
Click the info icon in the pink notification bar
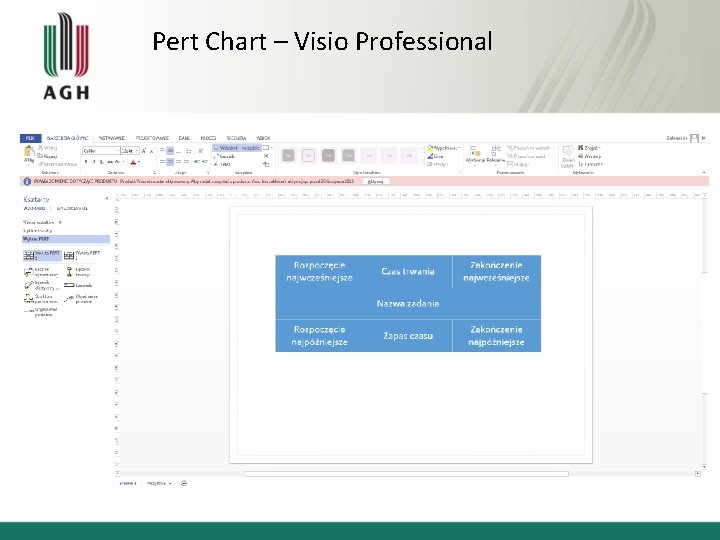coord(27,181)
